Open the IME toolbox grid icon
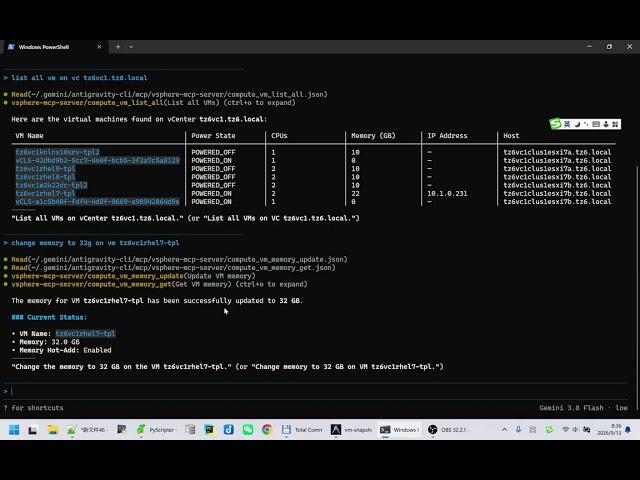Screen dimensions: 640x480 click(x=615, y=124)
